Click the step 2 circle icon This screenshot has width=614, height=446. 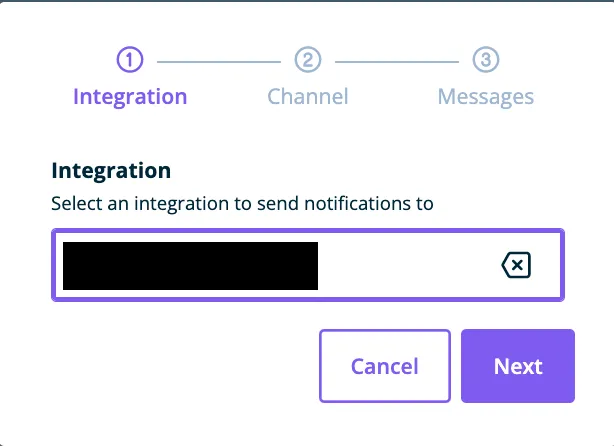[308, 60]
